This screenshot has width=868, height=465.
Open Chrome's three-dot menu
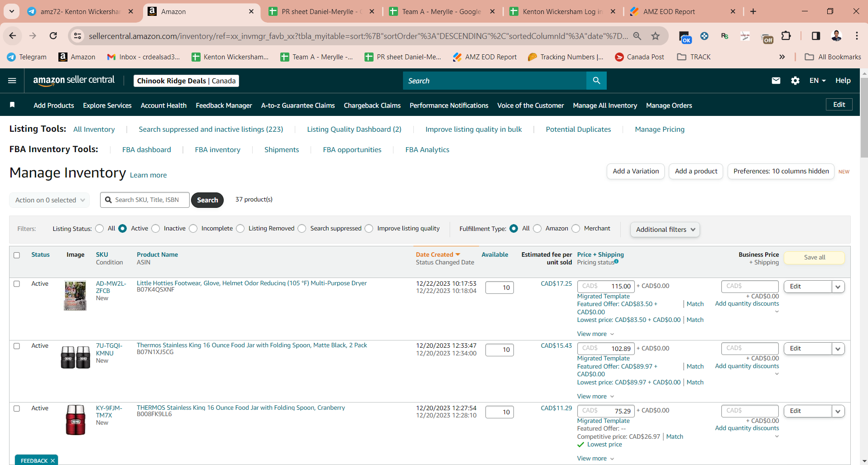click(857, 36)
